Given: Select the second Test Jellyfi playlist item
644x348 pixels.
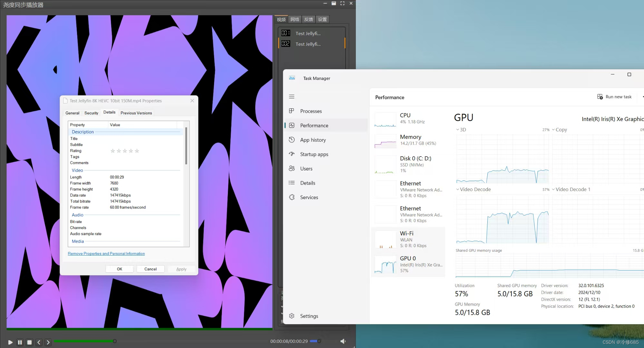Looking at the screenshot, I should (308, 44).
